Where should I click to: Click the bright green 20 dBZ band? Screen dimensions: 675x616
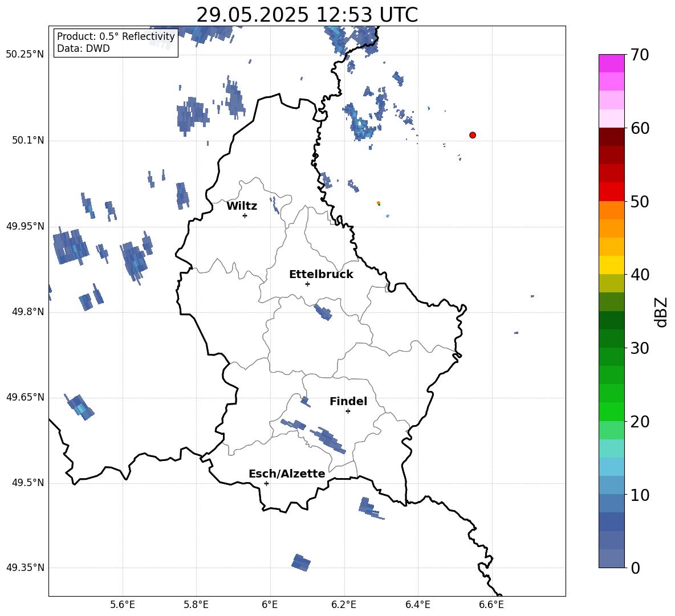click(611, 411)
